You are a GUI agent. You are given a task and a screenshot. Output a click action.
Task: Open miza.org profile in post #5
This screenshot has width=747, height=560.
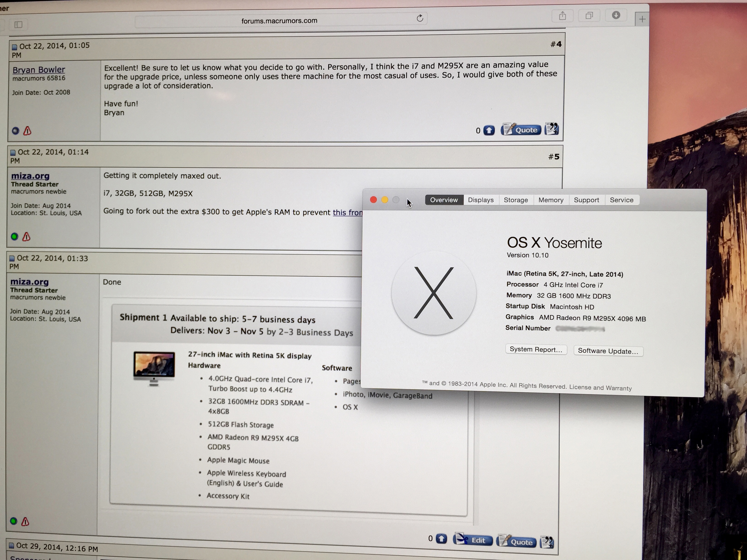click(30, 176)
